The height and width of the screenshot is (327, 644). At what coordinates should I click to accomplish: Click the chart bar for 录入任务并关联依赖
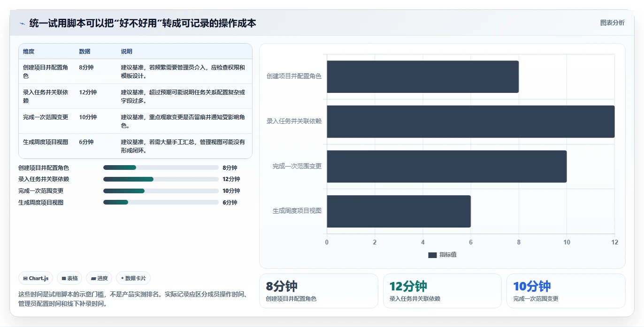tap(471, 122)
